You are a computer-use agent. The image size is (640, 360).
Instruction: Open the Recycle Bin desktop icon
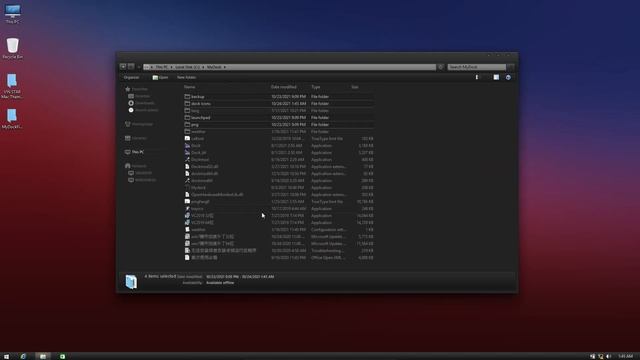[12, 48]
